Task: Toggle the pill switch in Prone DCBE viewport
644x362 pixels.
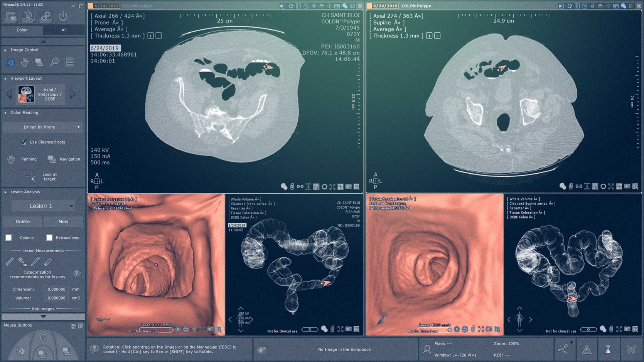Action: click(310, 330)
